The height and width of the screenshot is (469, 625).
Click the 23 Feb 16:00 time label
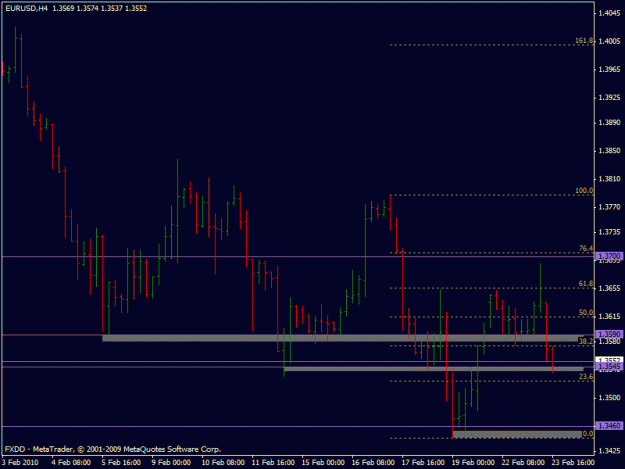[573, 463]
